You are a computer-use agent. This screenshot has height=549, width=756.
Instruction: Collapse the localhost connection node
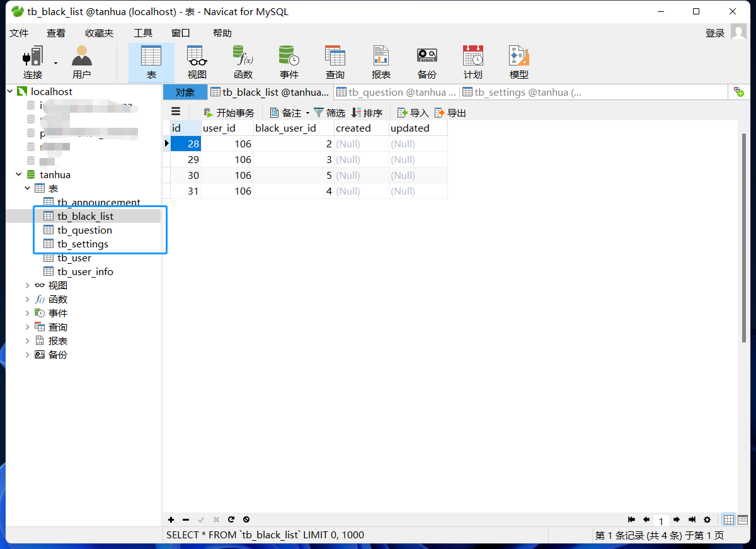coord(10,91)
